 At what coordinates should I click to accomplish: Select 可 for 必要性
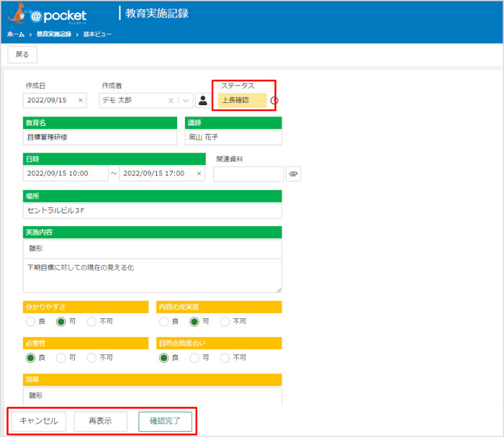click(x=60, y=358)
